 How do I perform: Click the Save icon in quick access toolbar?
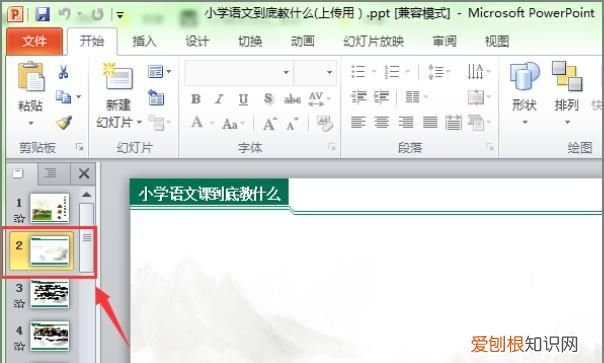point(42,15)
